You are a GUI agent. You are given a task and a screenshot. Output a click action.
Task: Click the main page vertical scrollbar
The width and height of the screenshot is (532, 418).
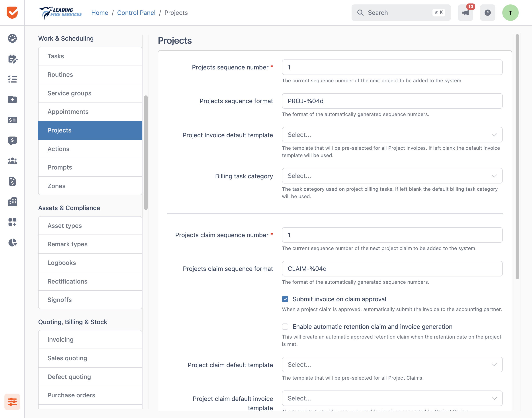point(517,157)
